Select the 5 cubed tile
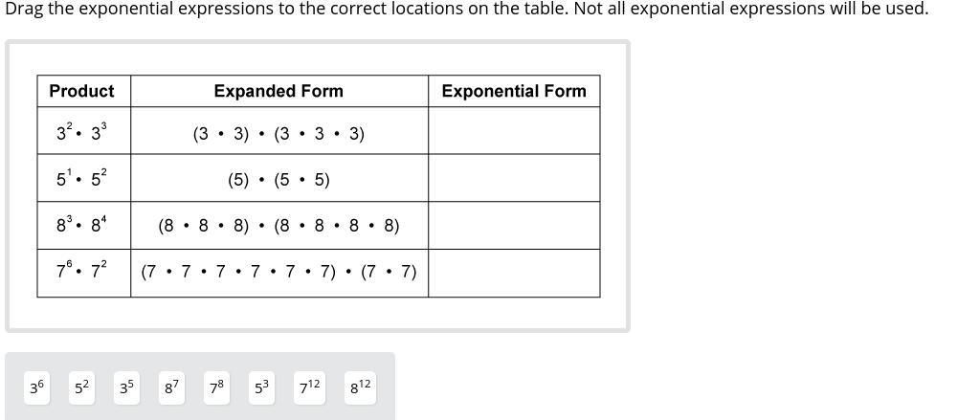 [x=261, y=388]
